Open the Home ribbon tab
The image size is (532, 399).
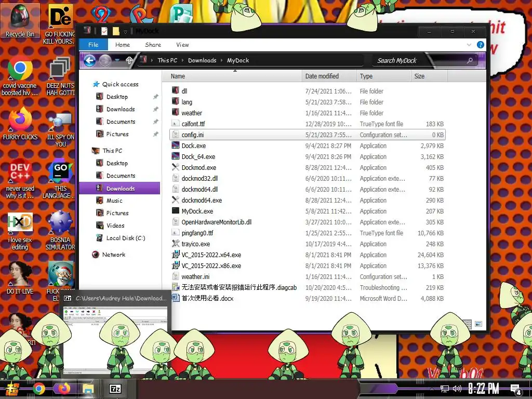[x=123, y=45]
